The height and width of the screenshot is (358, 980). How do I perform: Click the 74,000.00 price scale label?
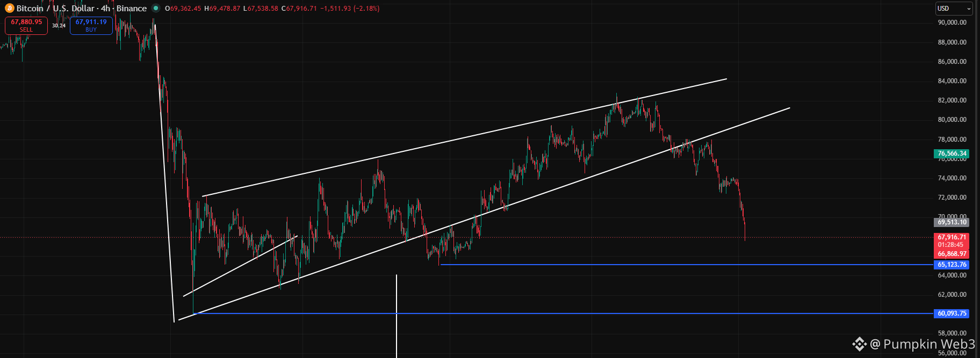(952, 178)
